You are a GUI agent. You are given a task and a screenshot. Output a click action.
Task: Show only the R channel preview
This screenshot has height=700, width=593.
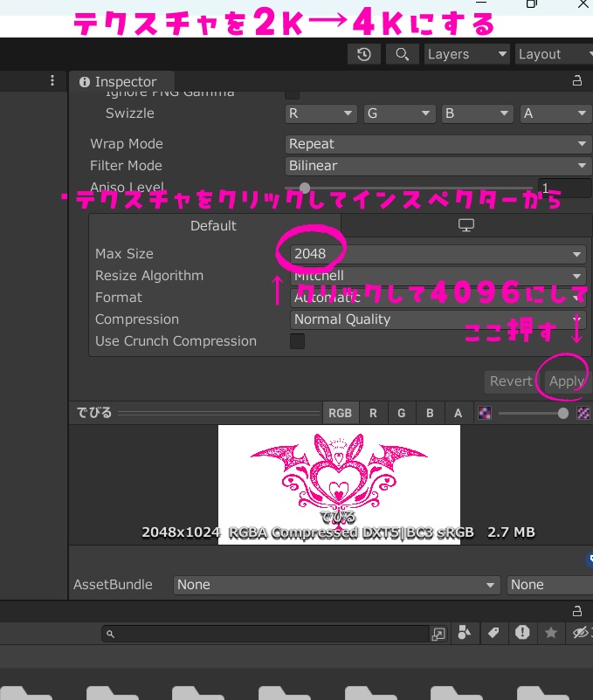coord(373,413)
